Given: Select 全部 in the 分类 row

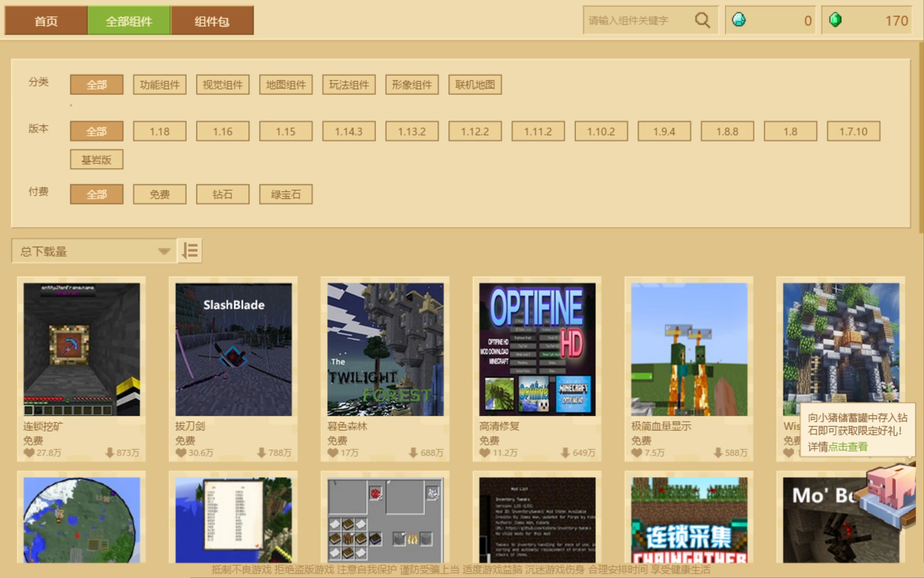Looking at the screenshot, I should (97, 85).
